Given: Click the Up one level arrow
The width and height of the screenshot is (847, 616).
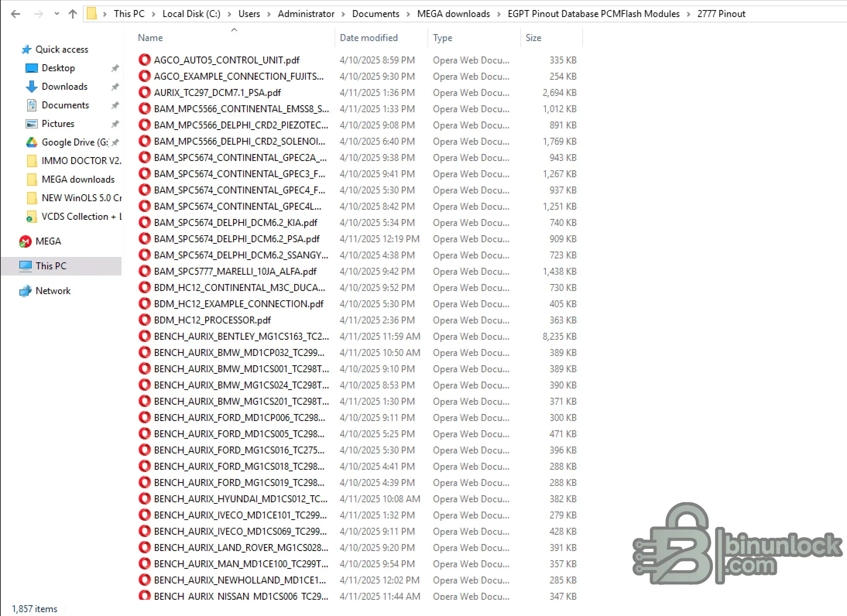Looking at the screenshot, I should [x=72, y=14].
